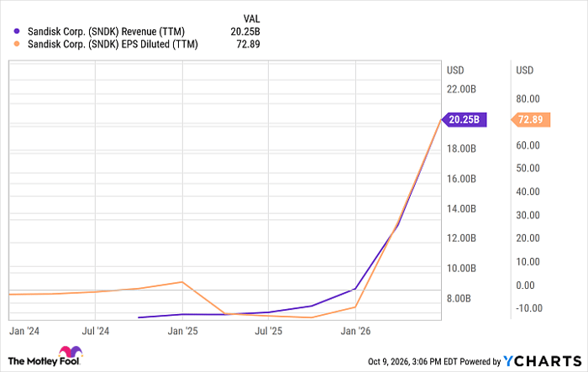Select the Sandisk Corp. Revenue (TTM) legend label
588x372 pixels.
tap(106, 32)
